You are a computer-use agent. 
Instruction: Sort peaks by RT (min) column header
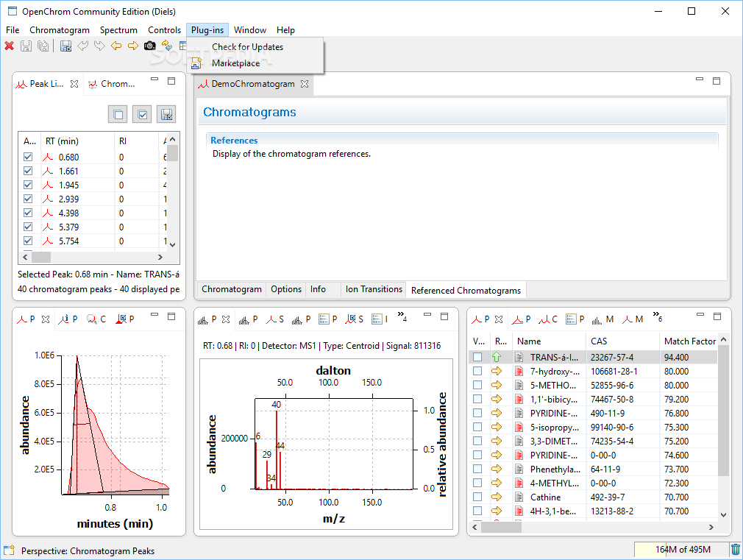[x=77, y=141]
